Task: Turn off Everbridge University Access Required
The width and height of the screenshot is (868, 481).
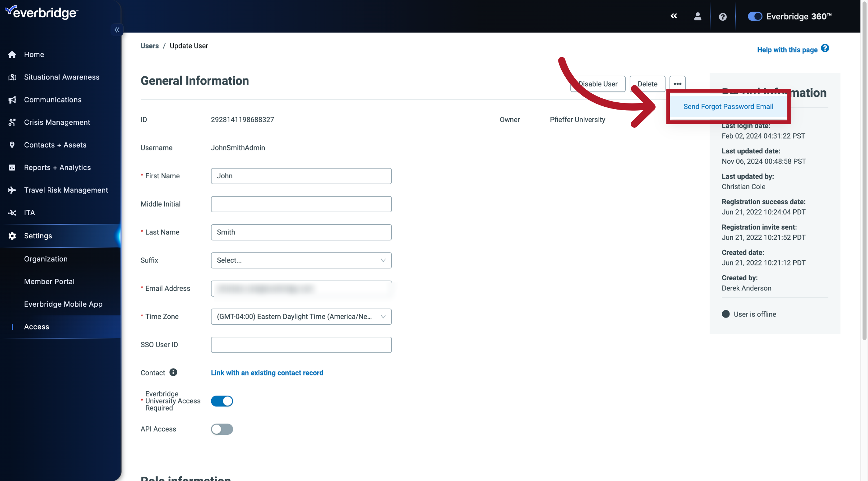Action: pyautogui.click(x=222, y=401)
